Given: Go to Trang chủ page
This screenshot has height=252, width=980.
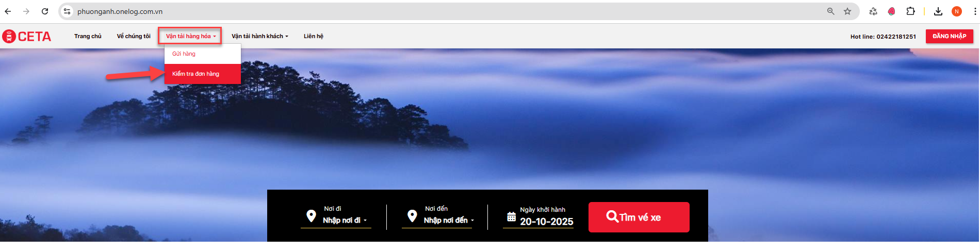Looking at the screenshot, I should [x=88, y=36].
